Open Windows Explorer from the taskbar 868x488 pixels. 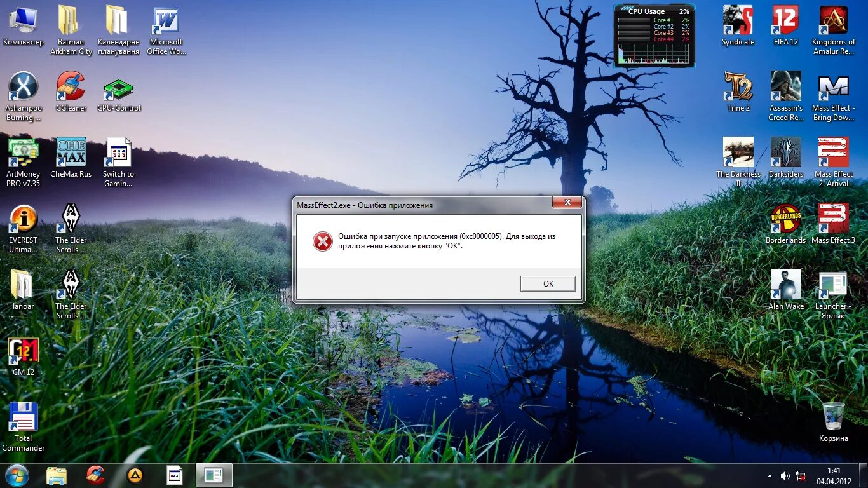pyautogui.click(x=57, y=475)
